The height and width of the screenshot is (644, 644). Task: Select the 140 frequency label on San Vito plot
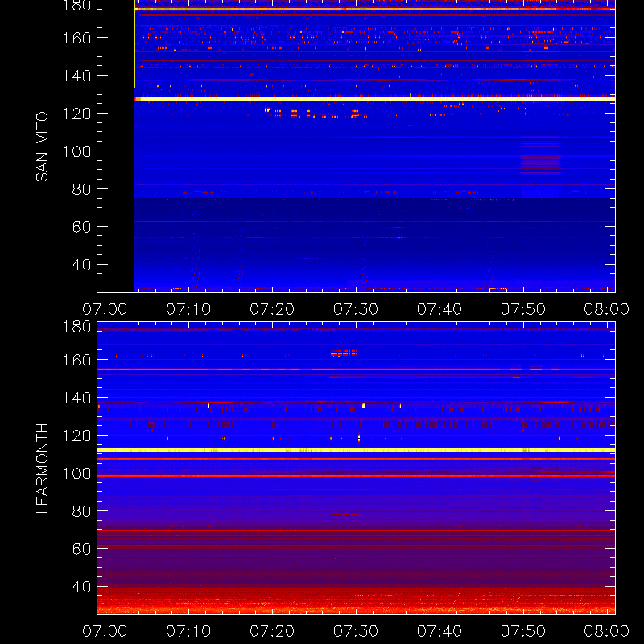(76, 76)
